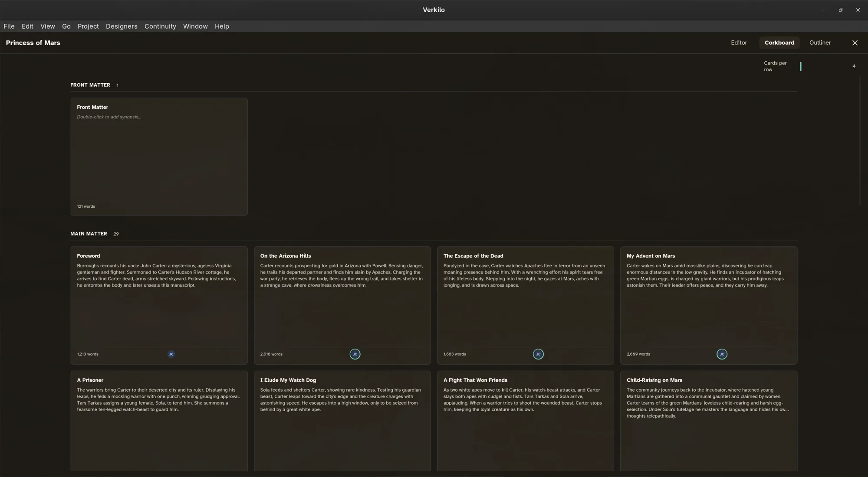Select the Foreword card

[159, 305]
